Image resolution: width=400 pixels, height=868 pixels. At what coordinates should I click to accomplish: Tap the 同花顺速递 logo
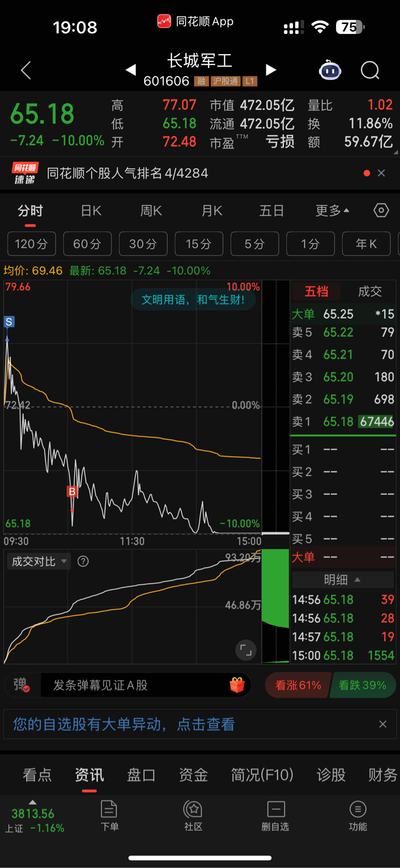click(25, 173)
